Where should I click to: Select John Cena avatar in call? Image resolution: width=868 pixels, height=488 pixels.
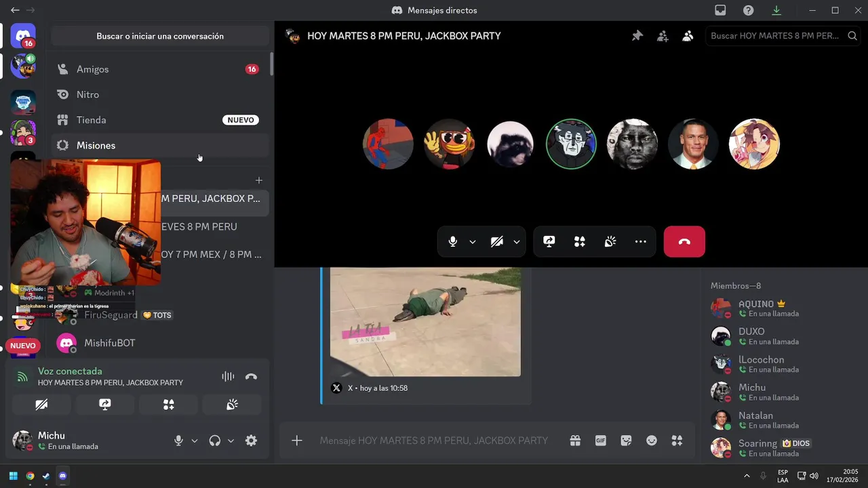click(x=693, y=144)
